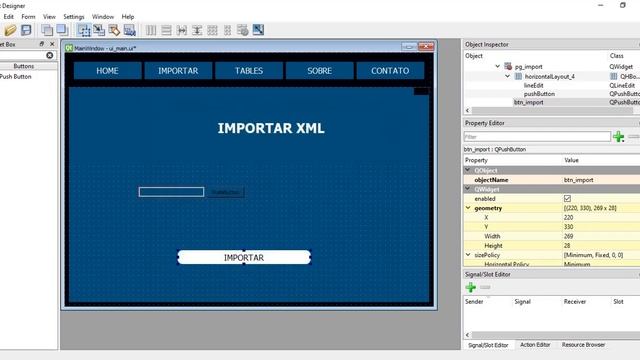This screenshot has height=360, width=640.
Task: Click the small push button beside line edit
Action: tap(226, 192)
